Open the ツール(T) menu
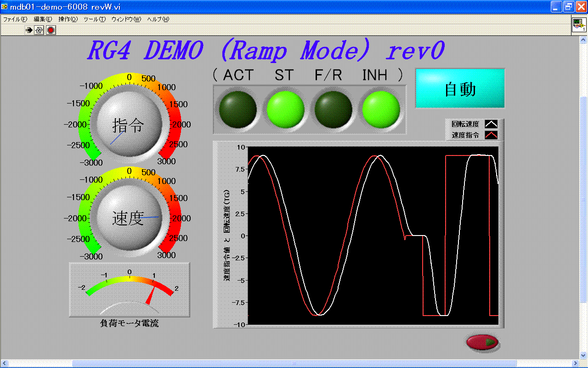 (x=95, y=19)
